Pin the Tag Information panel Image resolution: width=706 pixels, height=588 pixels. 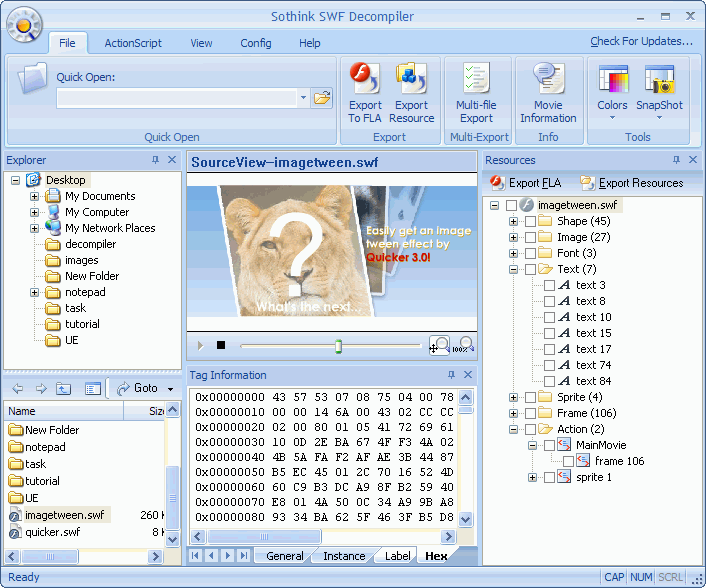click(451, 375)
